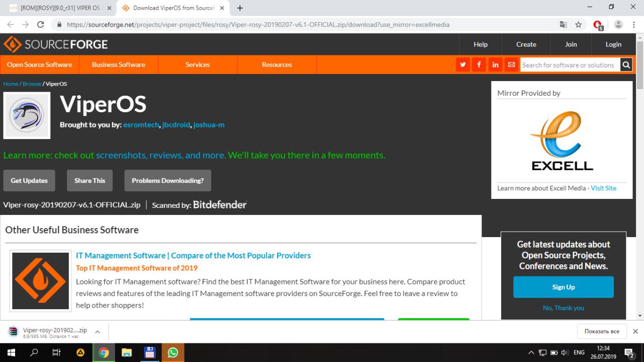Click the Get Updates button

[x=29, y=180]
